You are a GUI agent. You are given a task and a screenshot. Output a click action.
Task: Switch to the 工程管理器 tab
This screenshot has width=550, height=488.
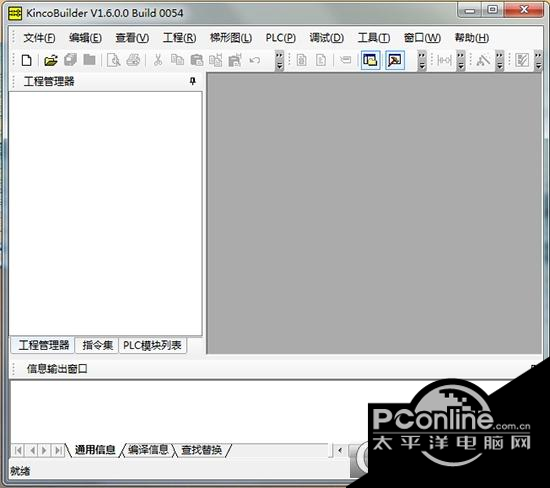click(x=43, y=345)
